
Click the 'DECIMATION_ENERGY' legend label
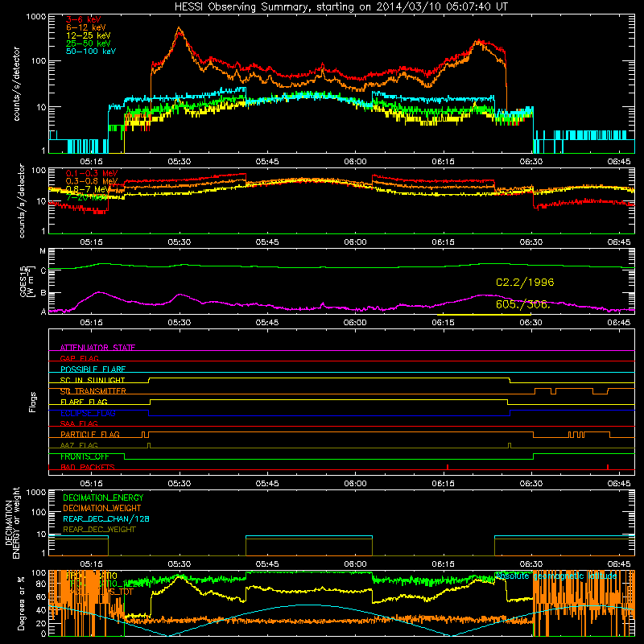103,497
